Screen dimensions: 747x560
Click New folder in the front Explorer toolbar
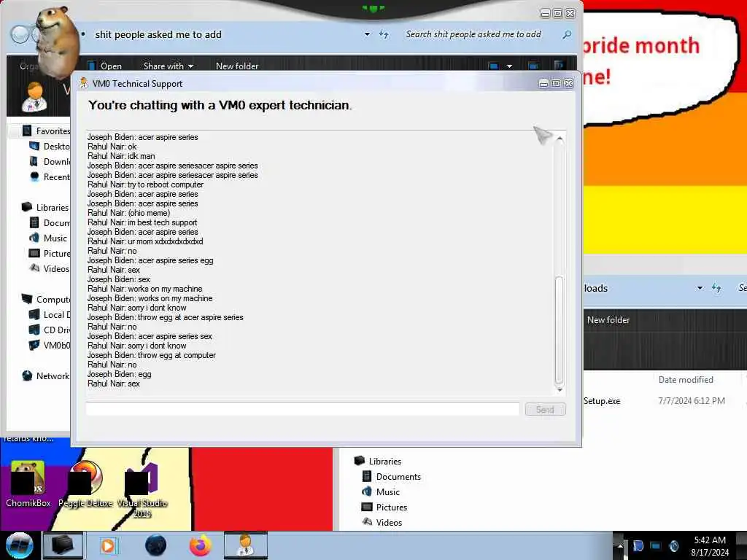[x=237, y=66]
